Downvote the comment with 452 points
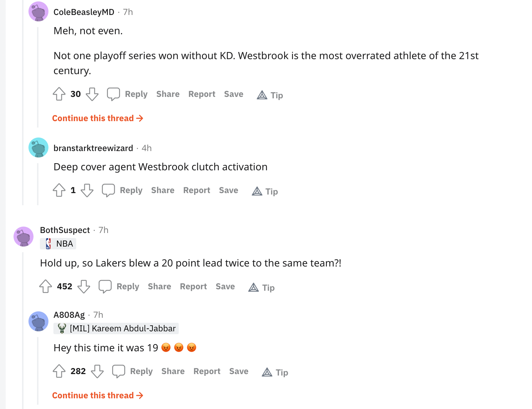The image size is (532, 409). (84, 286)
